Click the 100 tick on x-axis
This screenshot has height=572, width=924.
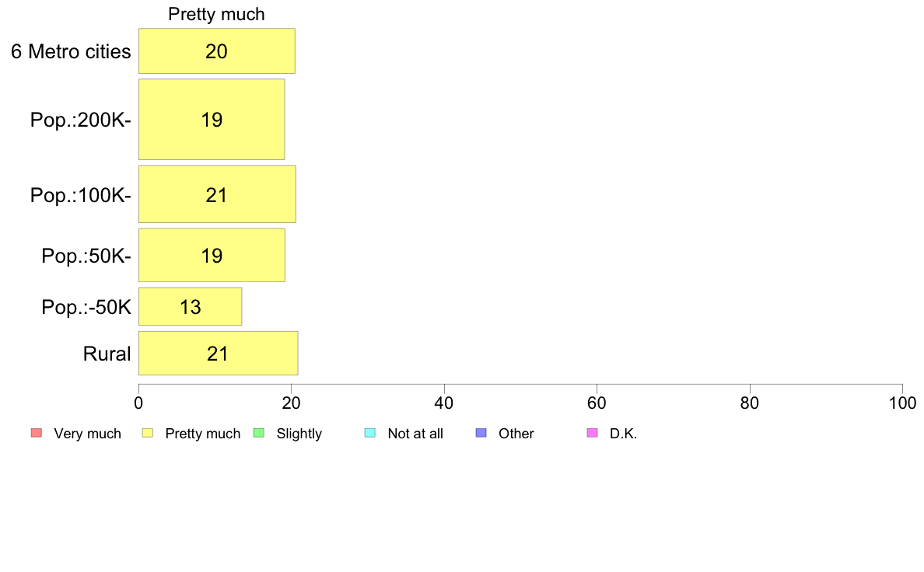pos(902,403)
